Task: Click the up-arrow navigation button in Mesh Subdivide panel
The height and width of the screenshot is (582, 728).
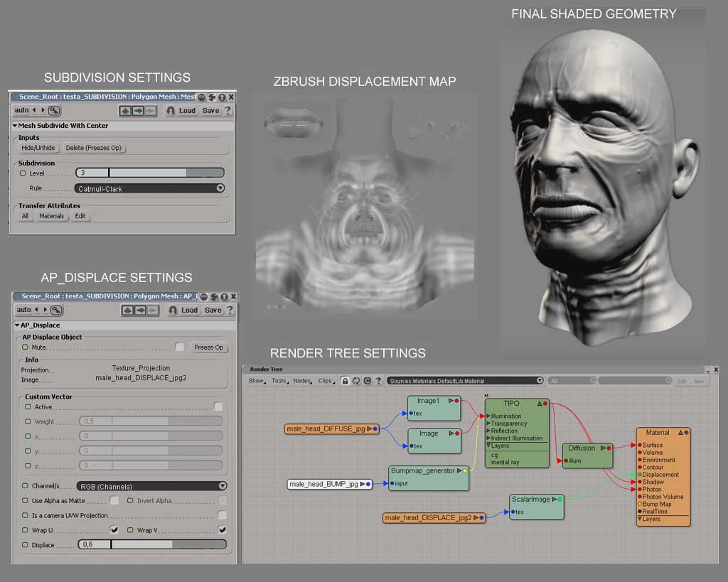Action: 125,110
